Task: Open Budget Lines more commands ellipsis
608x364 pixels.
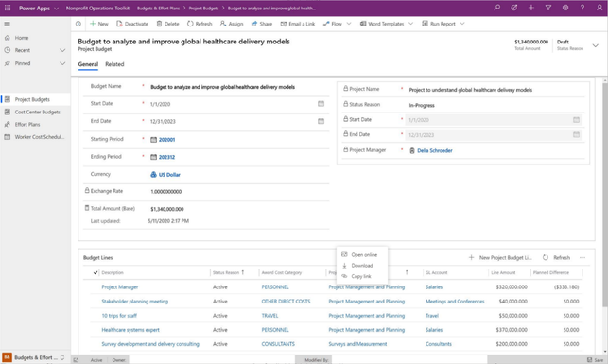Action: pyautogui.click(x=582, y=257)
